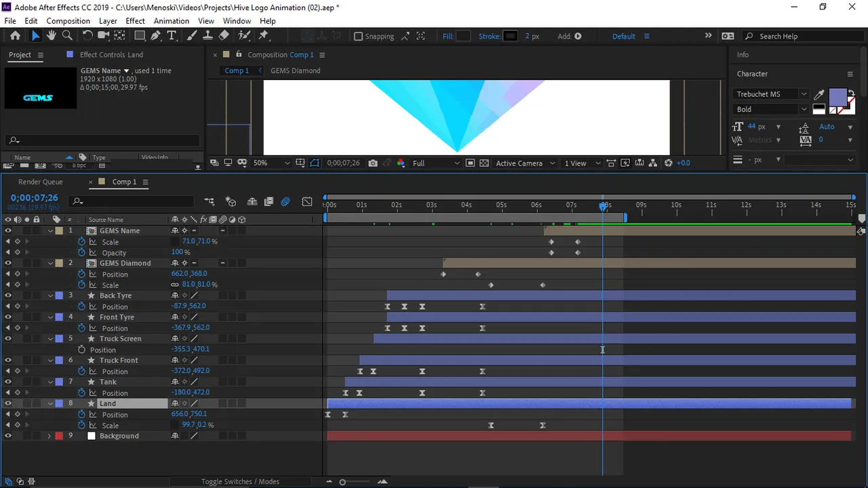
Task: Click Toggle Switches / Modes button
Action: 240,481
